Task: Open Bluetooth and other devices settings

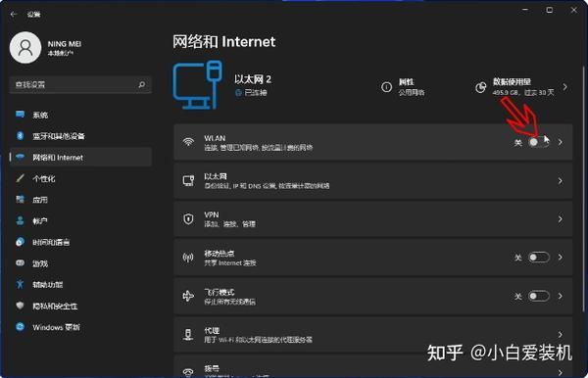Action: (x=80, y=136)
